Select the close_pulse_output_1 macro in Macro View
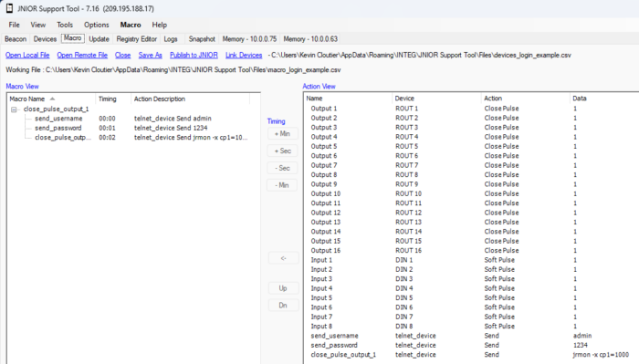The width and height of the screenshot is (639, 364). [x=57, y=109]
